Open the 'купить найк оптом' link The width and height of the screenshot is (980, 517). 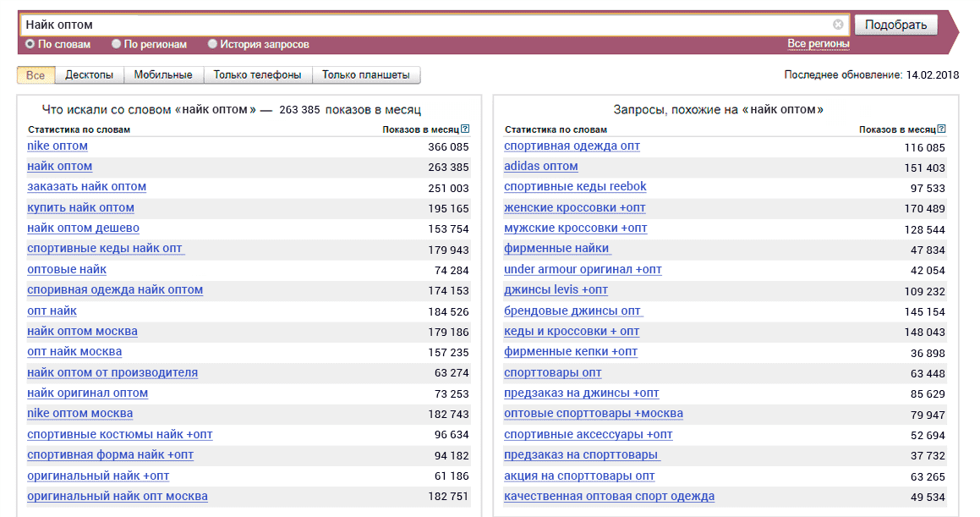(80, 207)
